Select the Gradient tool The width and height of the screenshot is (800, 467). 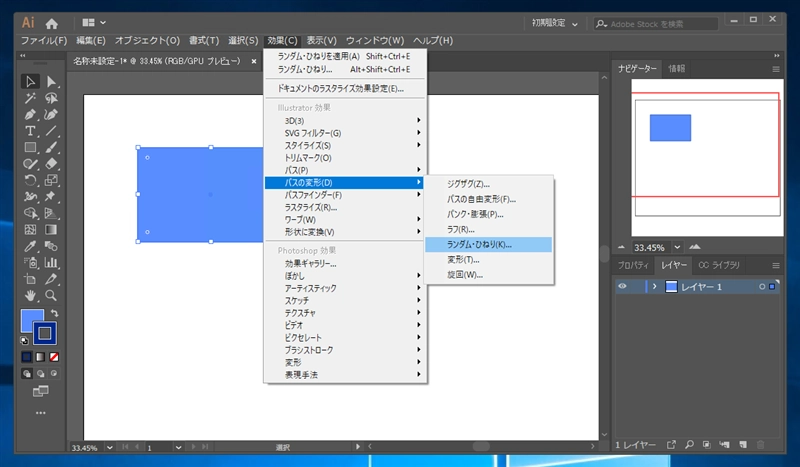(51, 230)
